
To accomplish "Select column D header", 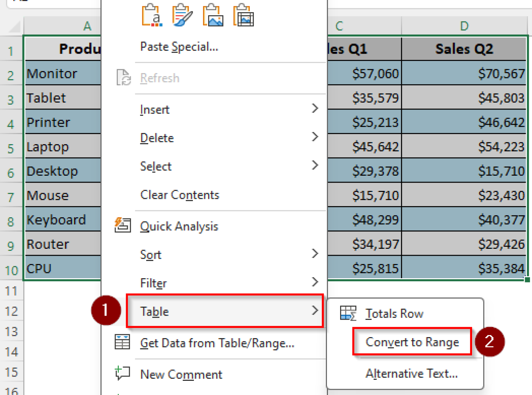I will click(464, 26).
